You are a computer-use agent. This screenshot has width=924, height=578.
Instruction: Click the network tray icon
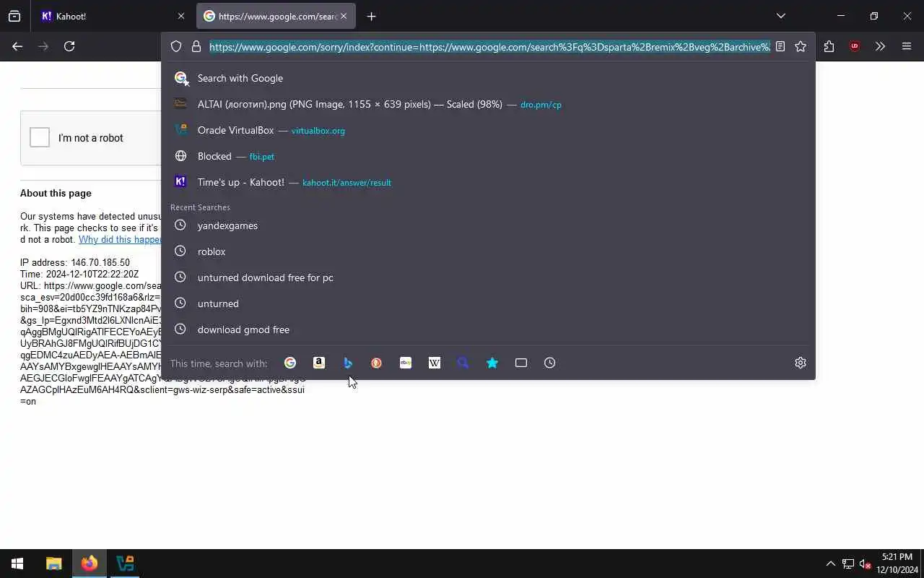pos(848,564)
